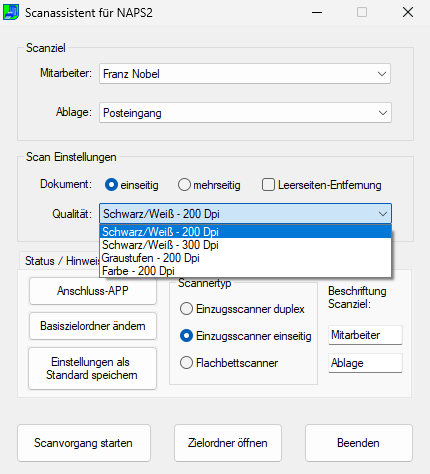Choose Einzugsscanner duplex scanner type
Viewport: 430px width, 474px height.
[186, 309]
